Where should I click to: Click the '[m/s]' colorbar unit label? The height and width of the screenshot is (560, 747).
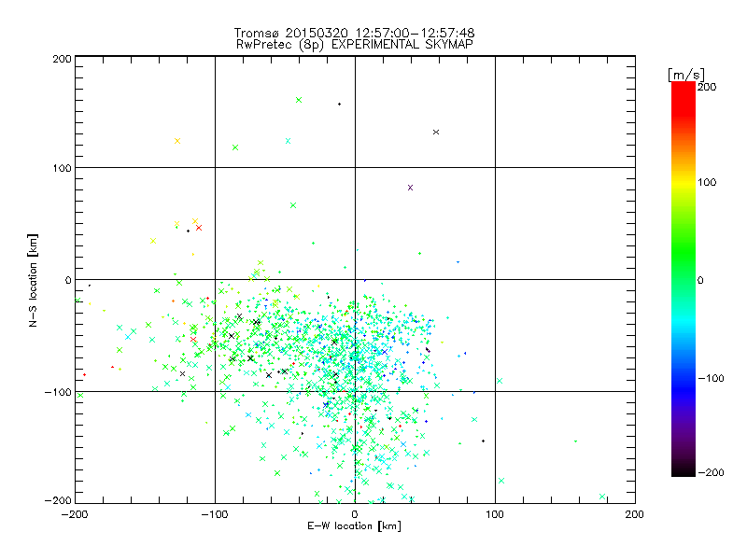pyautogui.click(x=686, y=75)
